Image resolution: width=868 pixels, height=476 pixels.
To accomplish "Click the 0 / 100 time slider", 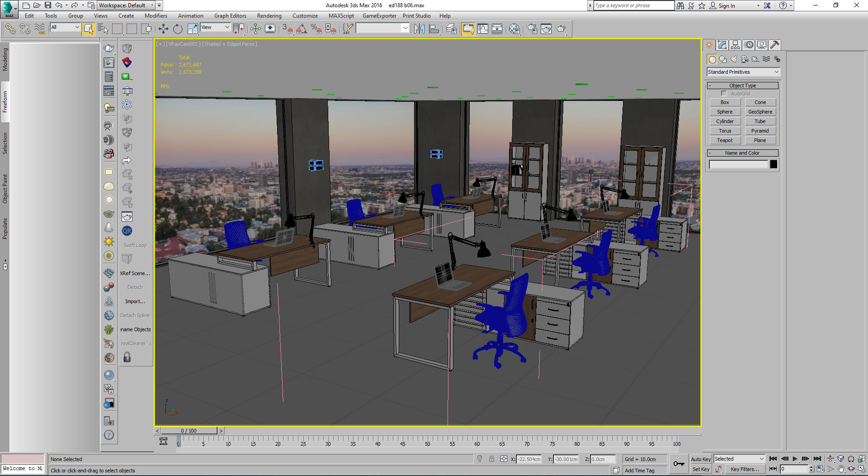I will click(x=189, y=431).
